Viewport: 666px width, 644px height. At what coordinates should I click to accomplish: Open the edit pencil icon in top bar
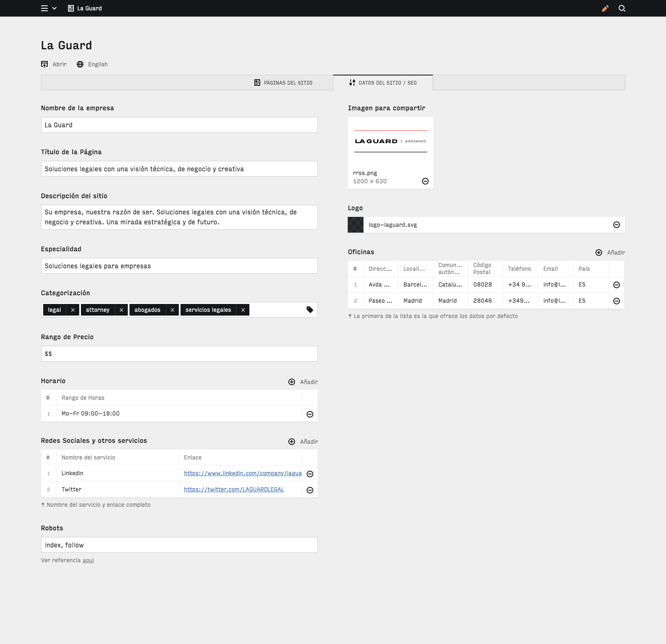pos(605,8)
